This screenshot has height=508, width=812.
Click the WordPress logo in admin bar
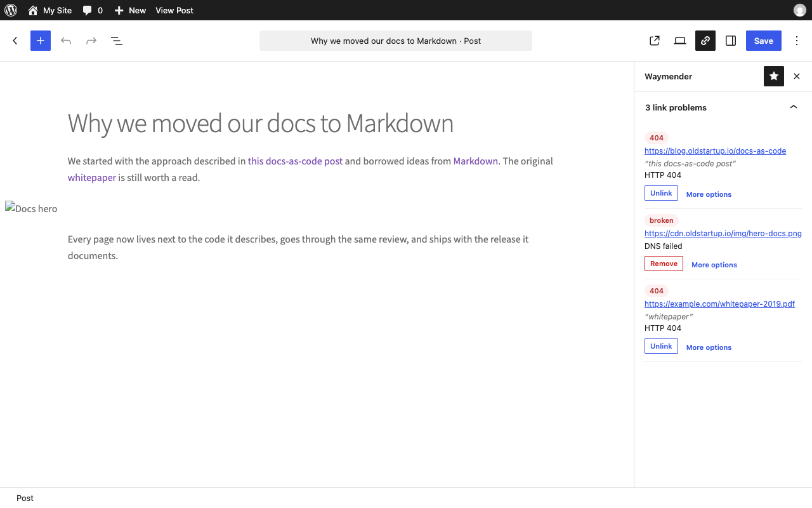[x=11, y=10]
